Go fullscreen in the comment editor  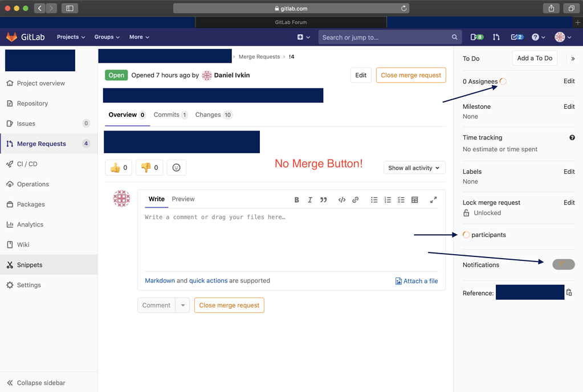click(x=433, y=199)
